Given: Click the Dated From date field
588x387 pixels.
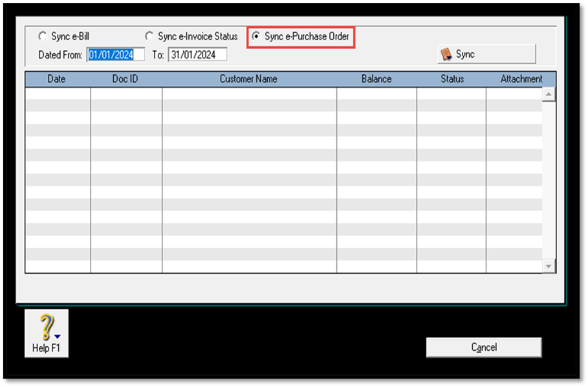Looking at the screenshot, I should [x=115, y=55].
